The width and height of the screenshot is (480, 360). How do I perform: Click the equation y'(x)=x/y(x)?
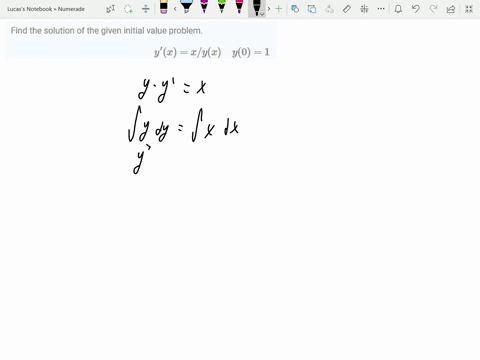click(187, 52)
